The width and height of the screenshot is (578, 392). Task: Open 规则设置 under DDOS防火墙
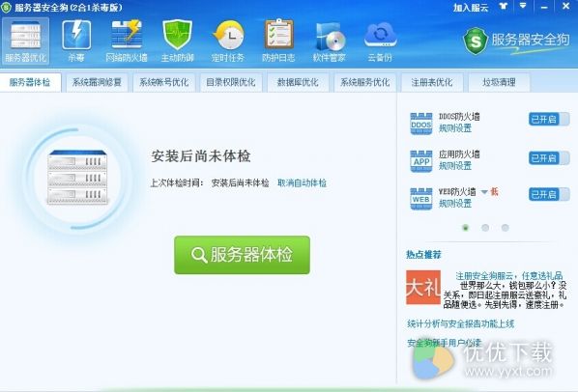click(455, 128)
